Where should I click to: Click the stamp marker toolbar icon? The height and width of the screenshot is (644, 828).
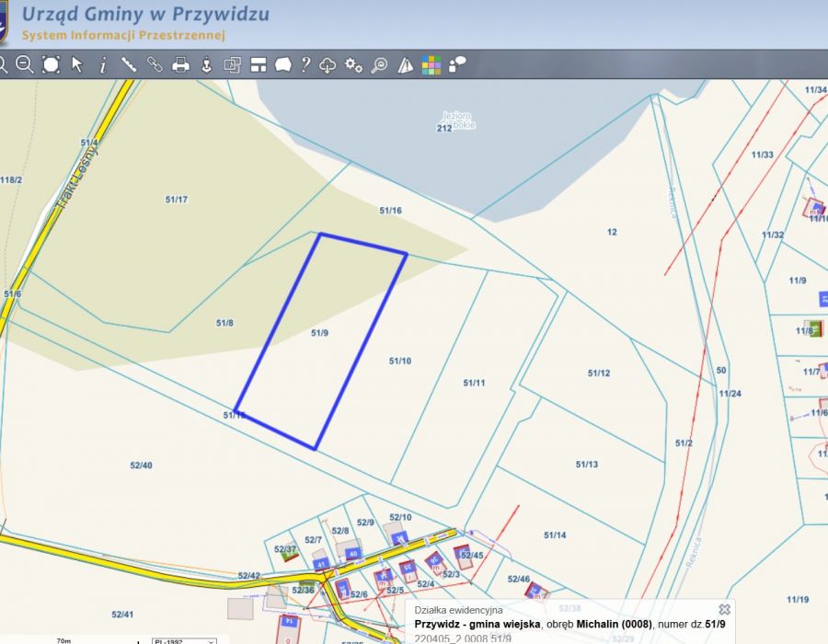(206, 65)
